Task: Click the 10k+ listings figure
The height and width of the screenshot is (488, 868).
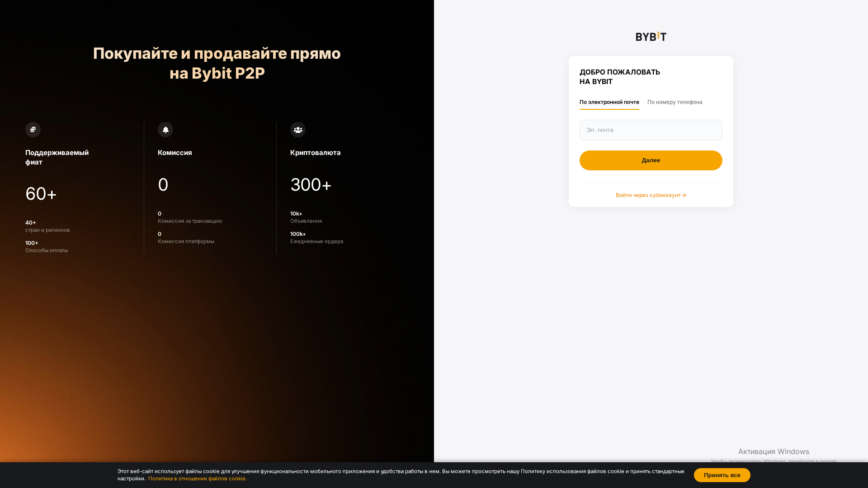Action: [296, 214]
